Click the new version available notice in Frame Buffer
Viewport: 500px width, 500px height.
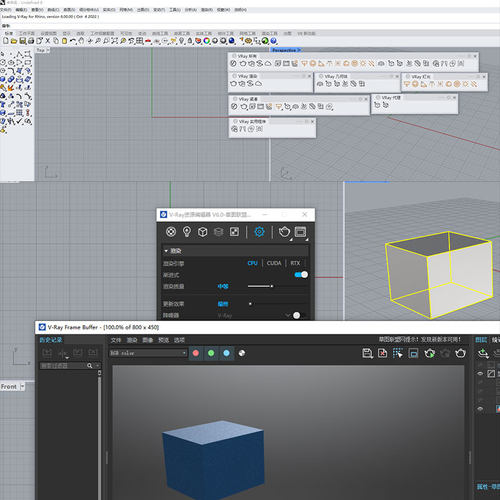(x=419, y=339)
